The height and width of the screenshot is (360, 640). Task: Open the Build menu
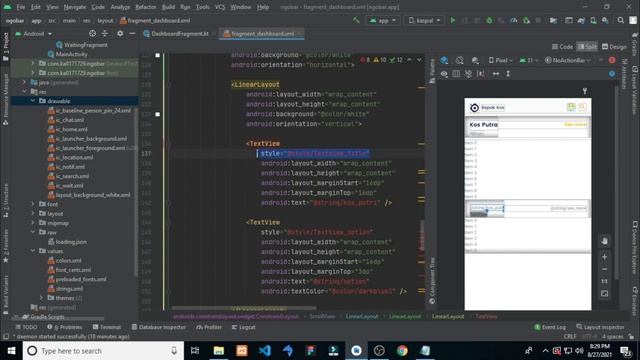[x=168, y=7]
